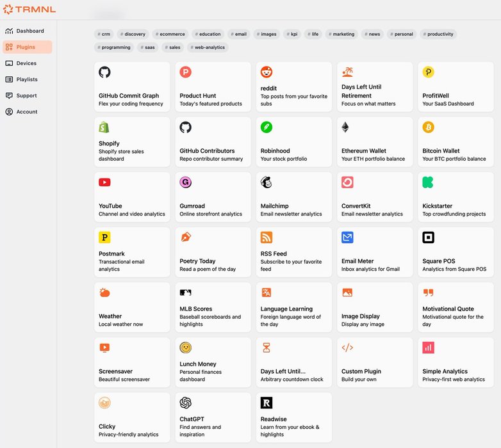Click the 'Flex your coding frequency' text
Screen dimensions: 501x448
(x=131, y=104)
